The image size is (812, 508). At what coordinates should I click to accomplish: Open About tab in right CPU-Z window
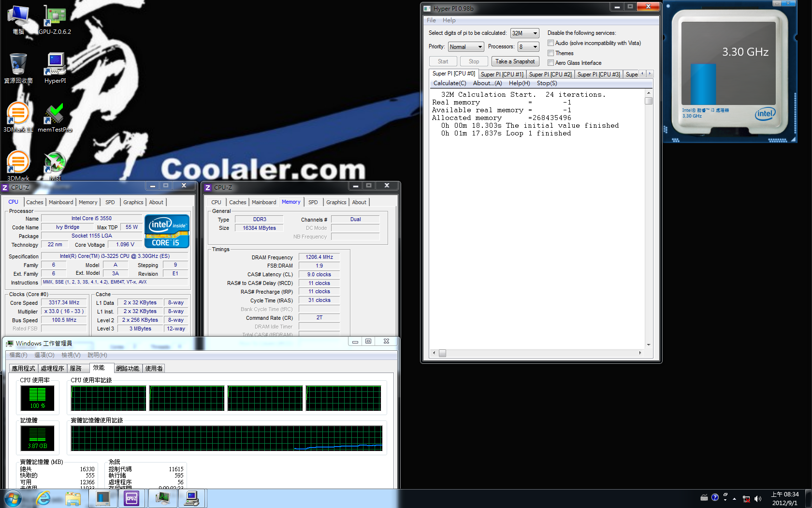tap(359, 202)
